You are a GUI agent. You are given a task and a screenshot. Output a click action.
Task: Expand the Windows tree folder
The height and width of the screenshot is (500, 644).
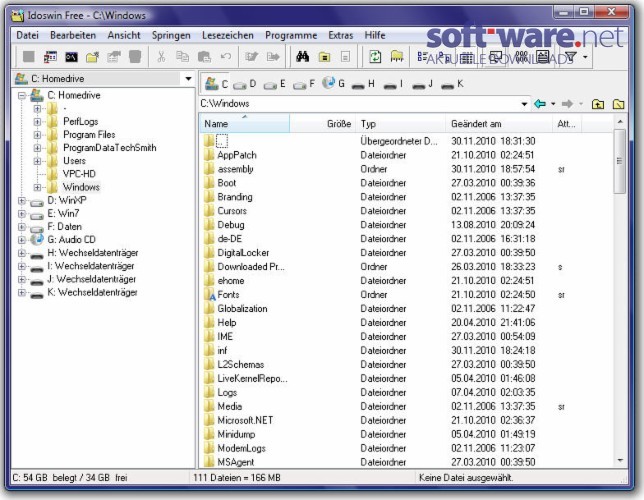[x=37, y=187]
